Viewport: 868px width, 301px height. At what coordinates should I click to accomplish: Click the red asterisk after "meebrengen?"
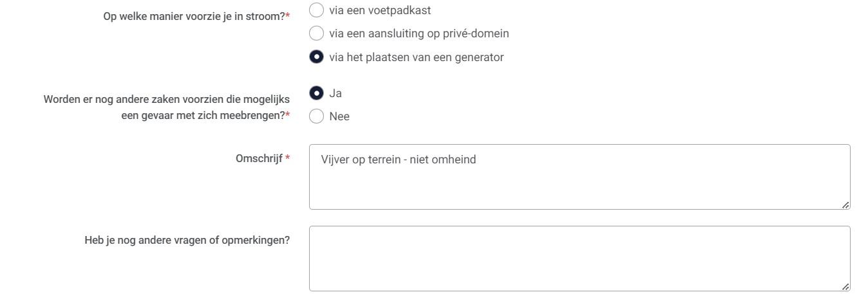(x=287, y=115)
